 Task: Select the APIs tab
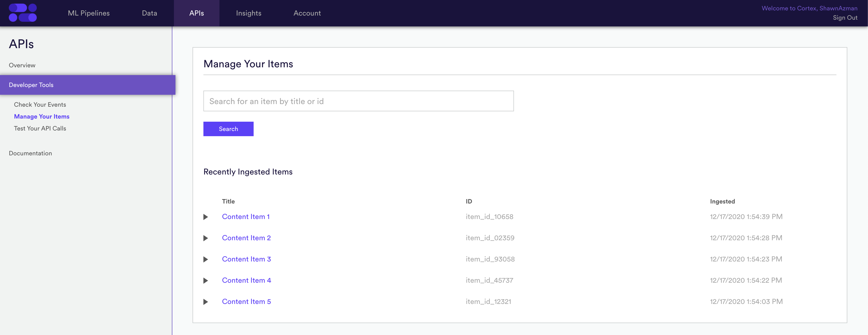196,13
